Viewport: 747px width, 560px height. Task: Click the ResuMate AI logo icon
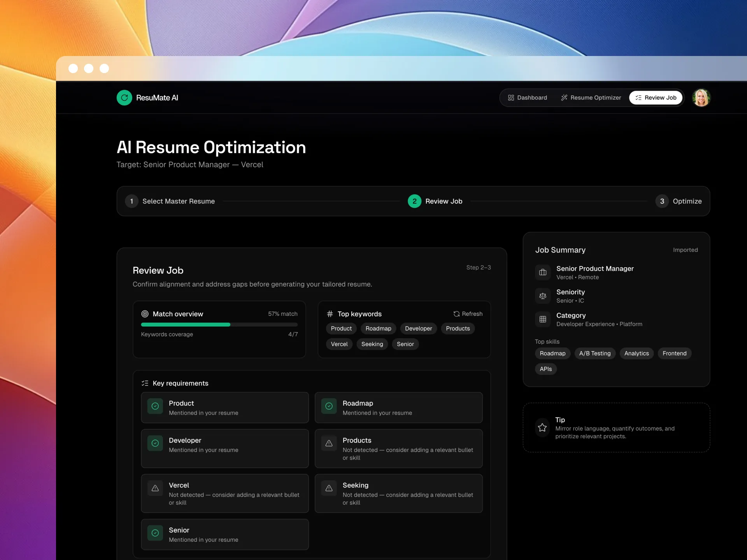point(124,98)
